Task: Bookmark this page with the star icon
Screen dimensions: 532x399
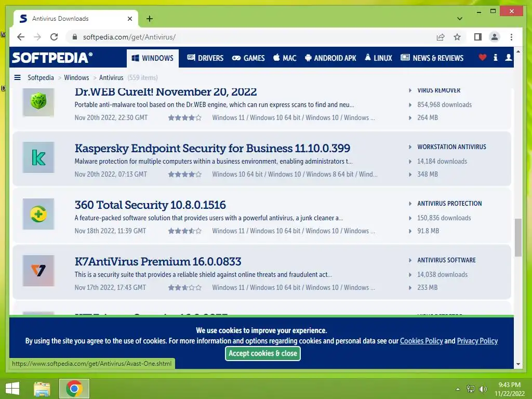Action: (x=457, y=37)
